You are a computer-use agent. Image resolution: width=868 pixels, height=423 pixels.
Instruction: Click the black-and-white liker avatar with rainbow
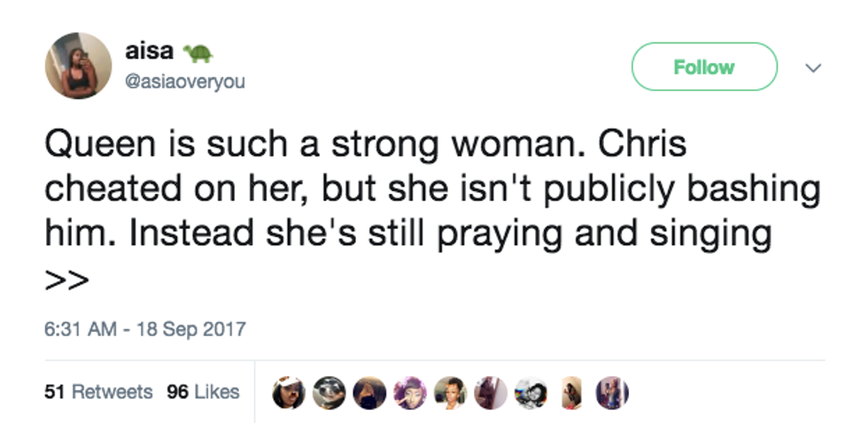[x=531, y=392]
